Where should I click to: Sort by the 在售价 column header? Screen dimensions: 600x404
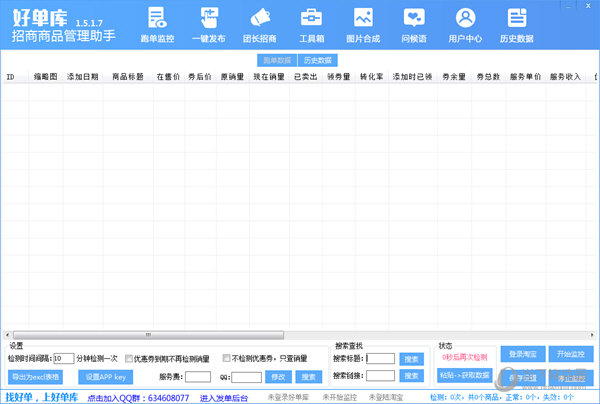[168, 77]
